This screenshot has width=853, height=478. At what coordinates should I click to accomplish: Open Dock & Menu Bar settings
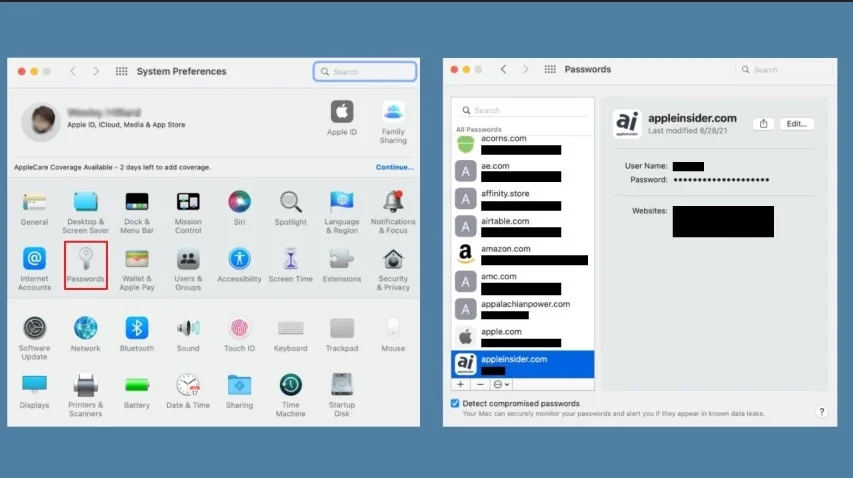[137, 212]
